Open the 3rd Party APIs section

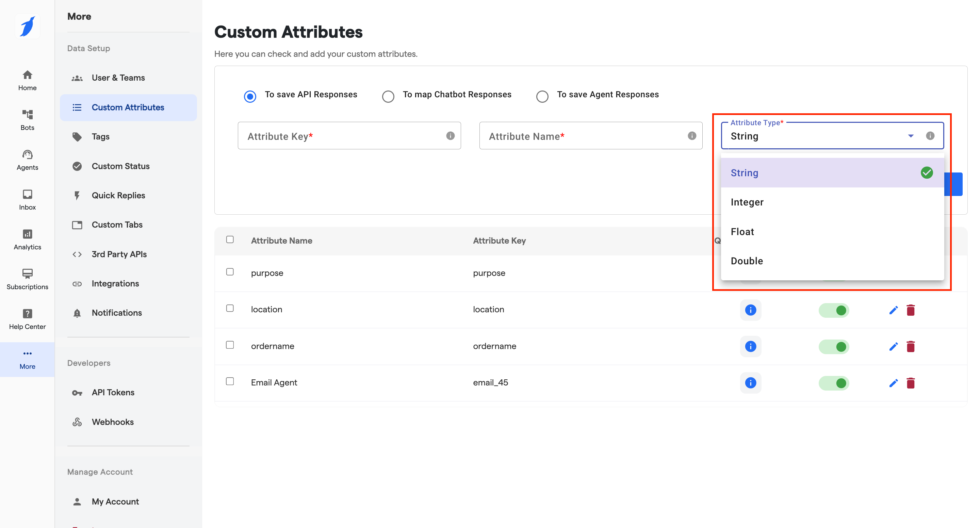click(119, 254)
